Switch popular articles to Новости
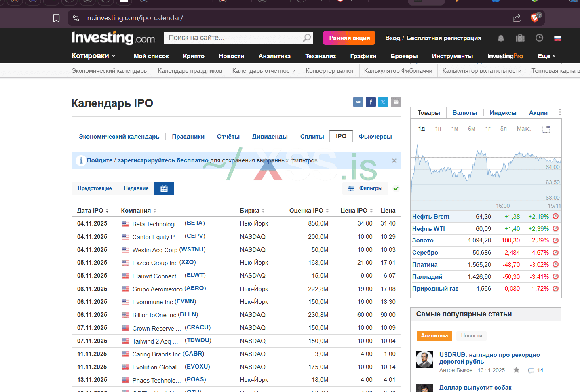The width and height of the screenshot is (580, 392). pyautogui.click(x=472, y=336)
